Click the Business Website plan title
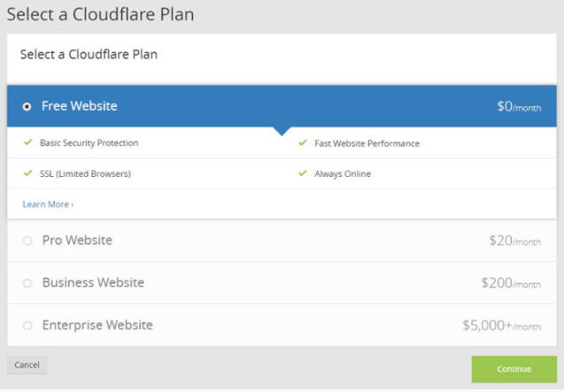The image size is (564, 392). [93, 282]
